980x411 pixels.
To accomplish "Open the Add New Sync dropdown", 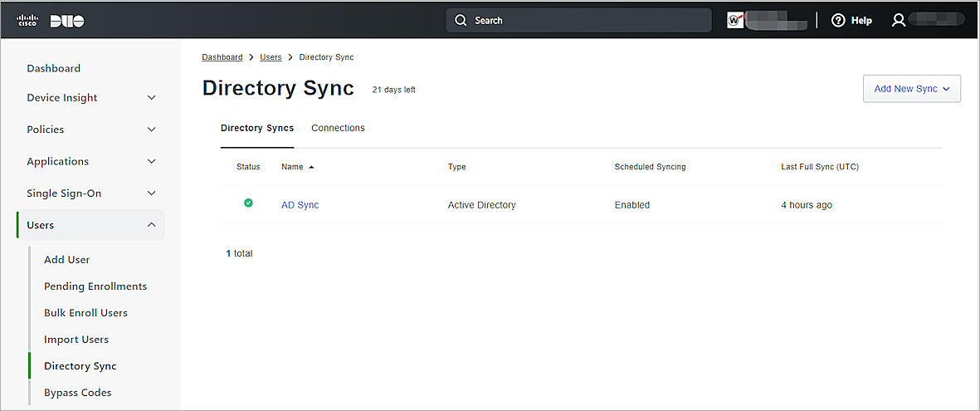I will click(911, 89).
